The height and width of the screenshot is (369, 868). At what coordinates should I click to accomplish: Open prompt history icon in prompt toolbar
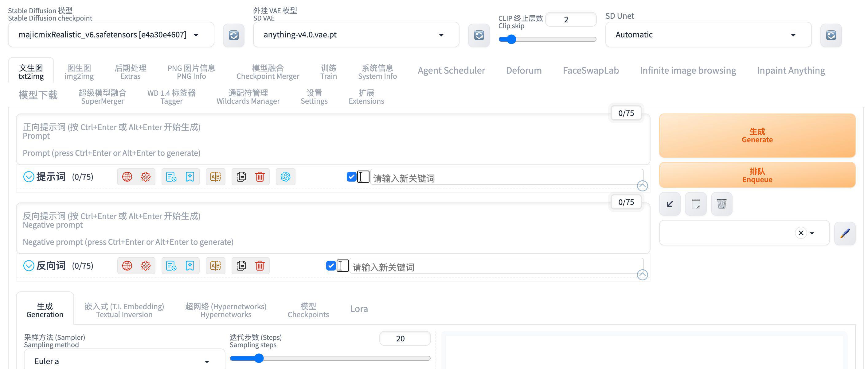[x=171, y=177]
